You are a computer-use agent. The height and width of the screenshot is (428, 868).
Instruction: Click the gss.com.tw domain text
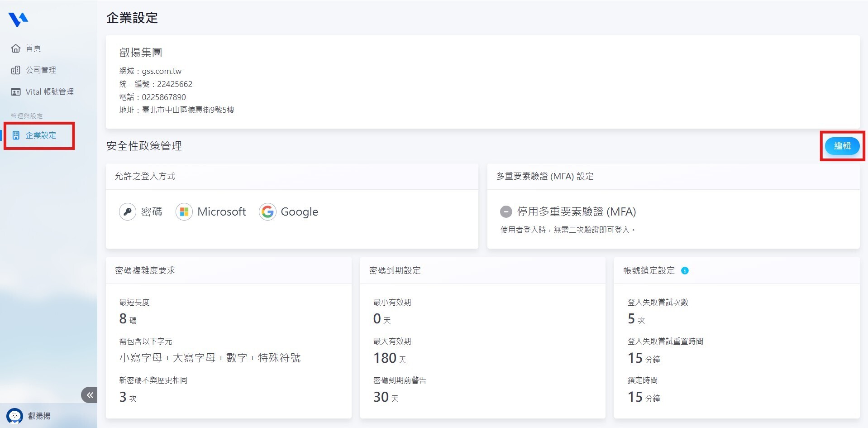(162, 71)
